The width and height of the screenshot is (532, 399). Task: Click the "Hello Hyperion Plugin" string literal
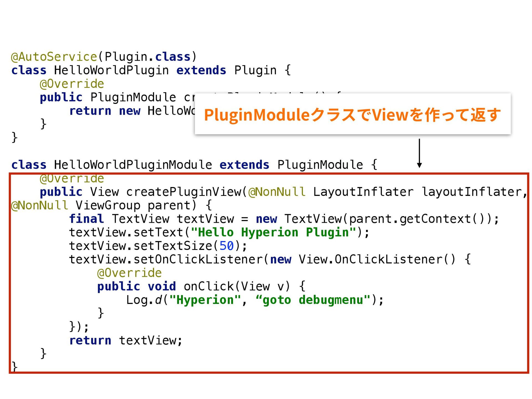tap(273, 232)
